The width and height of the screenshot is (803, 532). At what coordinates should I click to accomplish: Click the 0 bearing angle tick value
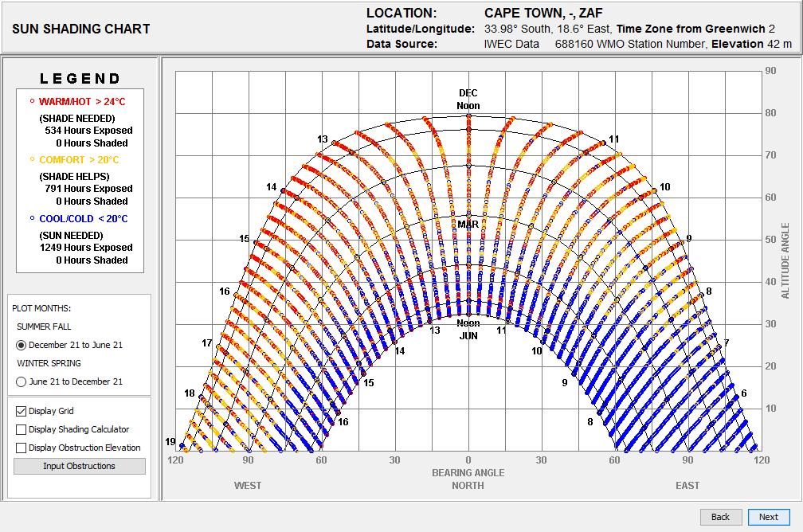(468, 460)
